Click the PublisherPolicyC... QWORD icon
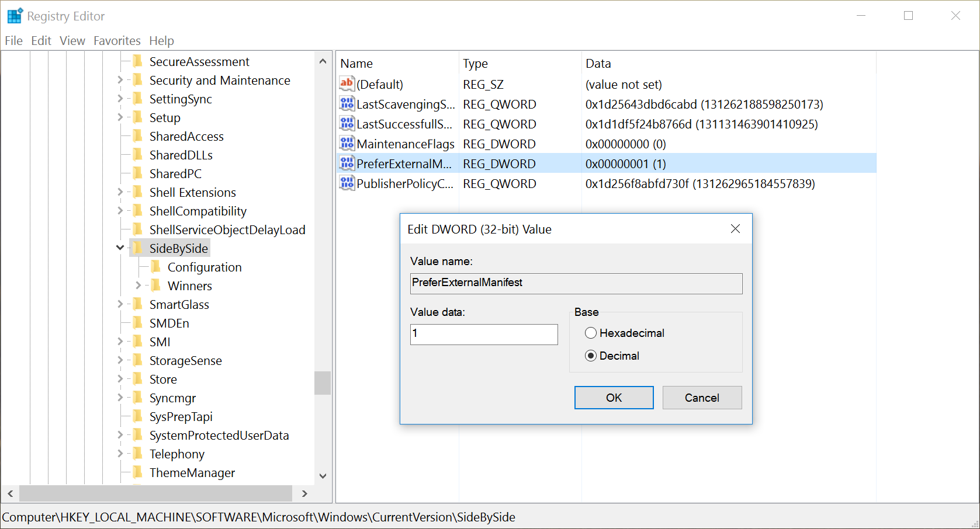980x529 pixels. (x=347, y=183)
